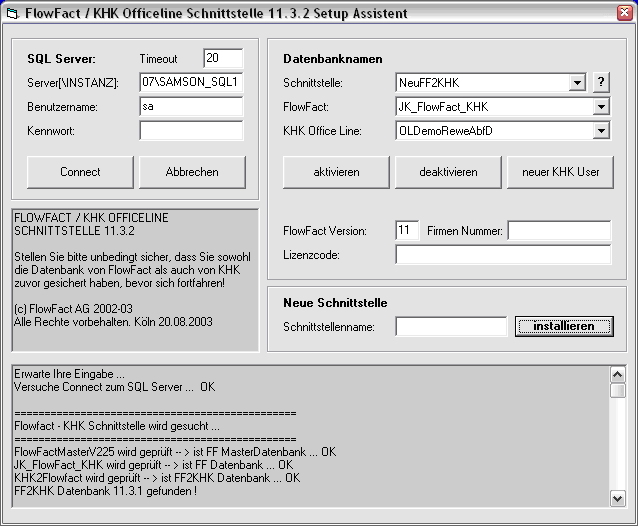Click the log scrollbar down arrow
Viewport: 638px width, 526px height.
tap(618, 498)
